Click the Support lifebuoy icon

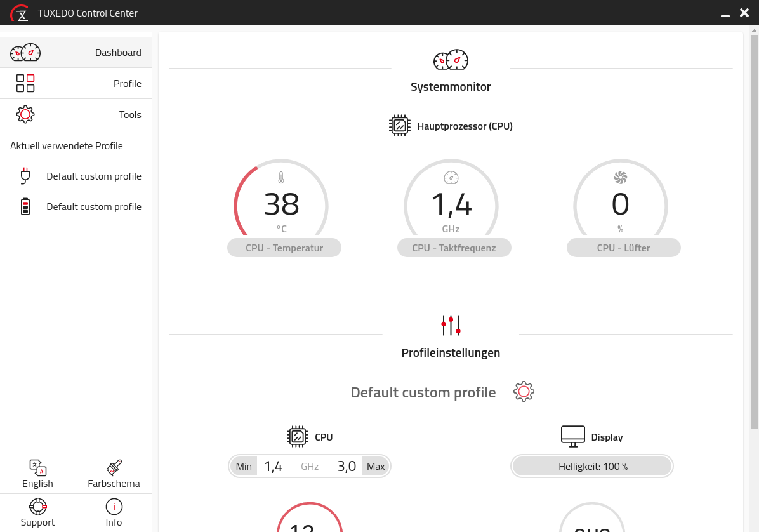pos(37,507)
